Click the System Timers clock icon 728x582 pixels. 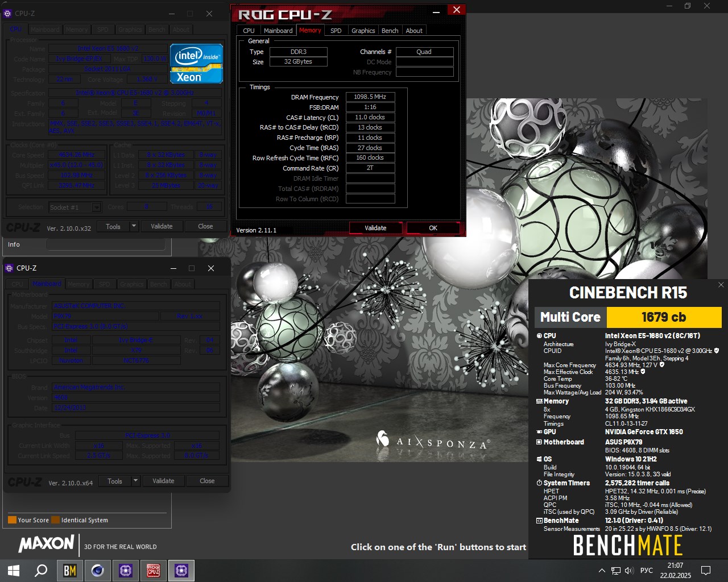[x=539, y=483]
